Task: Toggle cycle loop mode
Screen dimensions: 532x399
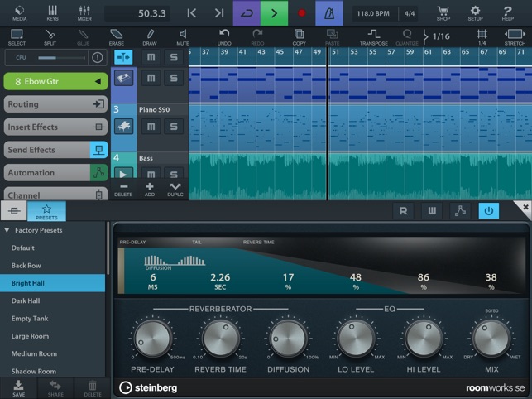Action: (x=246, y=13)
